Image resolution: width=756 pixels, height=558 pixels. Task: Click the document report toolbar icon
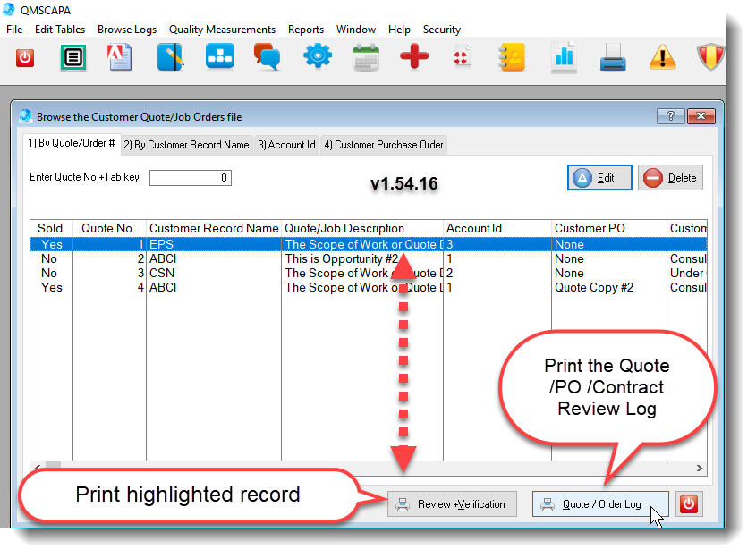pos(120,55)
